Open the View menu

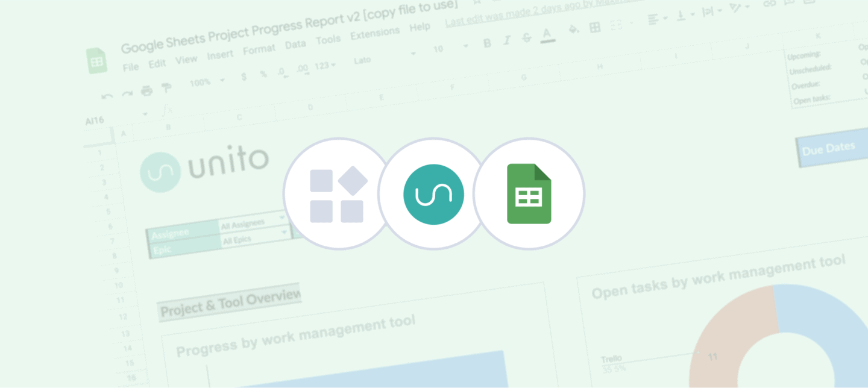coord(186,60)
